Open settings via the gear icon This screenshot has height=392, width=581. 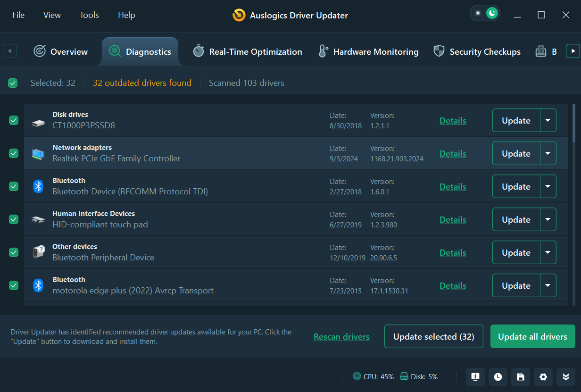tap(543, 376)
